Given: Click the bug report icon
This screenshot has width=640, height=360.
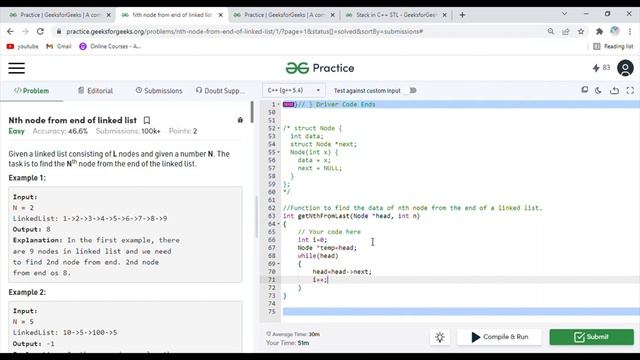Looking at the screenshot, I should pos(240,120).
